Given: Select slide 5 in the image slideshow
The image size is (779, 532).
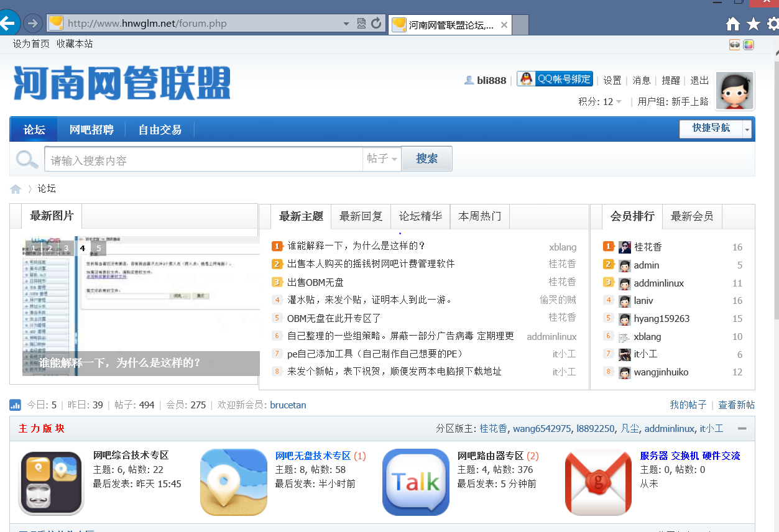Looking at the screenshot, I should coord(98,248).
